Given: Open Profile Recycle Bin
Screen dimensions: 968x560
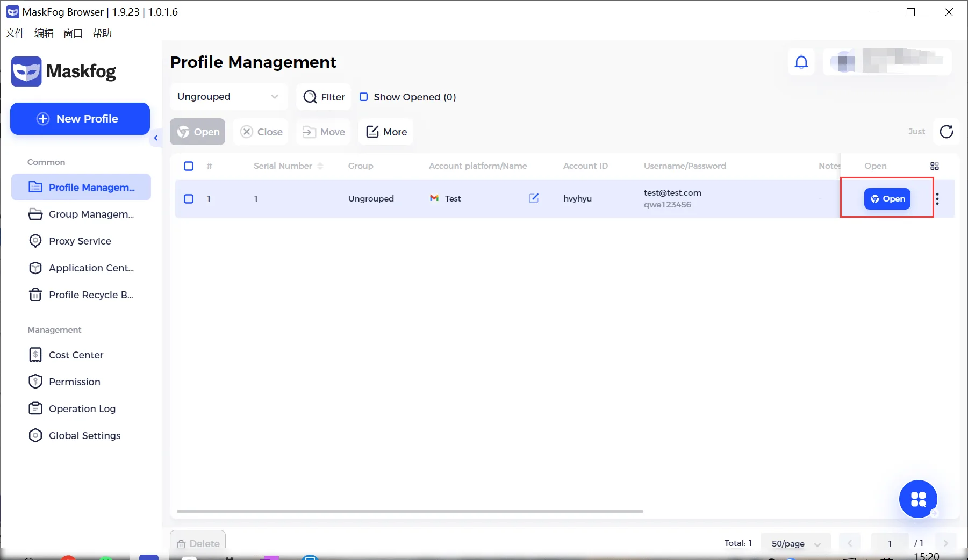Looking at the screenshot, I should tap(81, 295).
